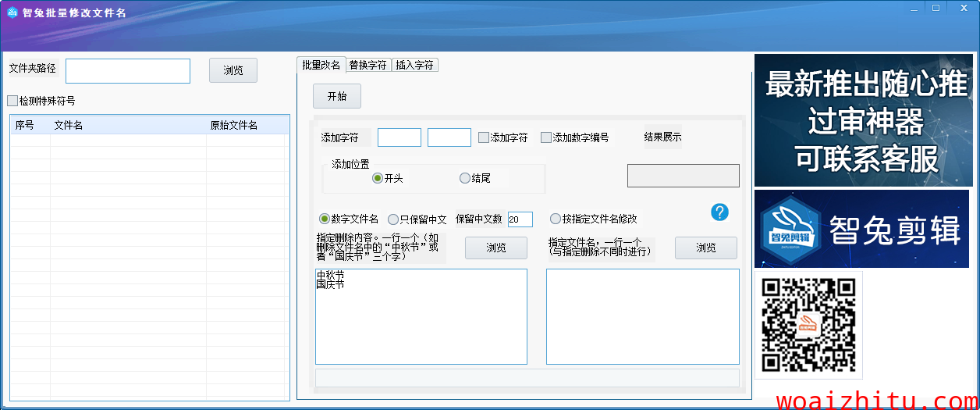Click 浏览 next to folder path
The image size is (980, 410).
pos(233,70)
